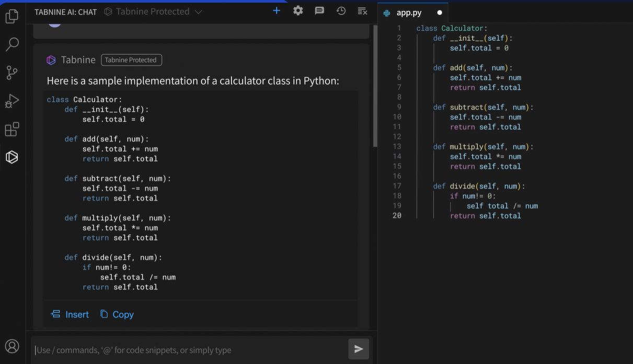This screenshot has width=633, height=364.
Task: Click 'class Calculator:' in chat code block
Action: [x=84, y=99]
